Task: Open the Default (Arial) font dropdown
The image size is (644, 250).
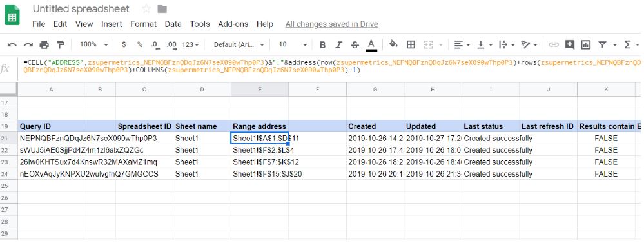Action: coord(239,44)
